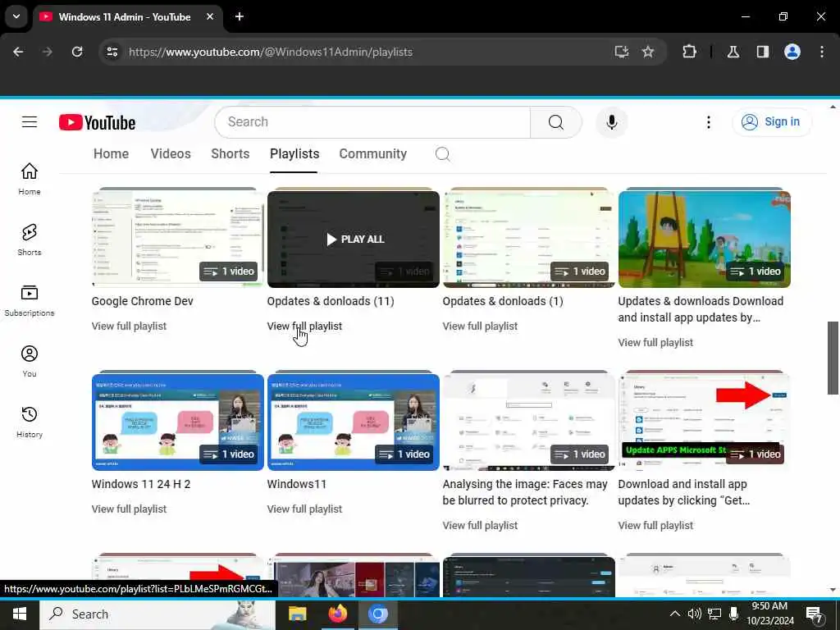Open Firefox from the taskbar
The width and height of the screenshot is (840, 630).
click(337, 614)
